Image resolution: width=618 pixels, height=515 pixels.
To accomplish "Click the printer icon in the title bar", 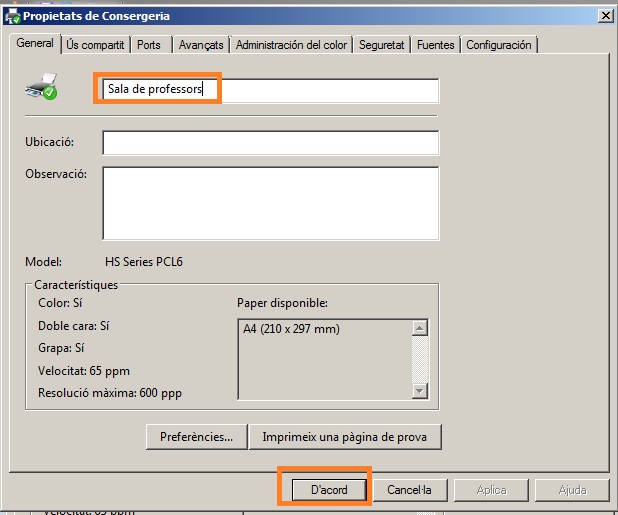I will [x=13, y=16].
